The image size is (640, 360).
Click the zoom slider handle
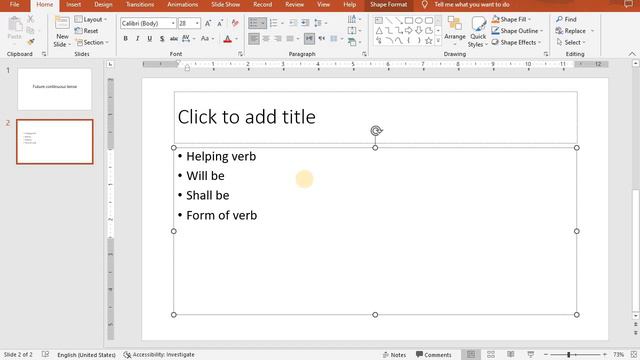[568, 355]
